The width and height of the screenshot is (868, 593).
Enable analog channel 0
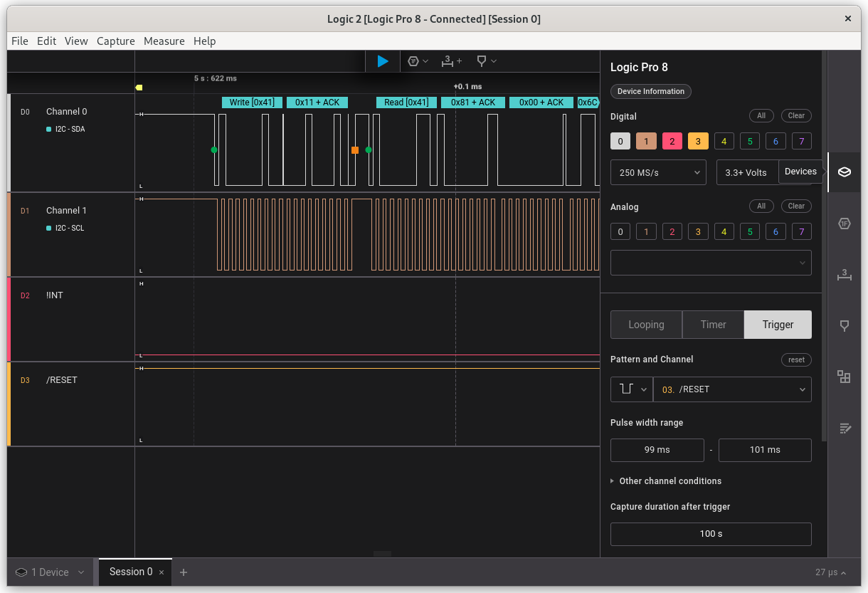[620, 231]
